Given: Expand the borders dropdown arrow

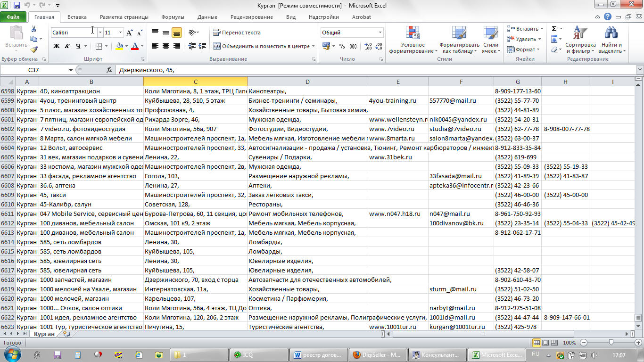Looking at the screenshot, I should point(107,46).
